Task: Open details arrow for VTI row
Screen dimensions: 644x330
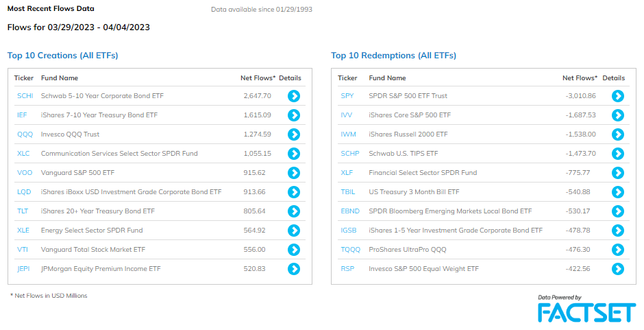Action: click(294, 249)
